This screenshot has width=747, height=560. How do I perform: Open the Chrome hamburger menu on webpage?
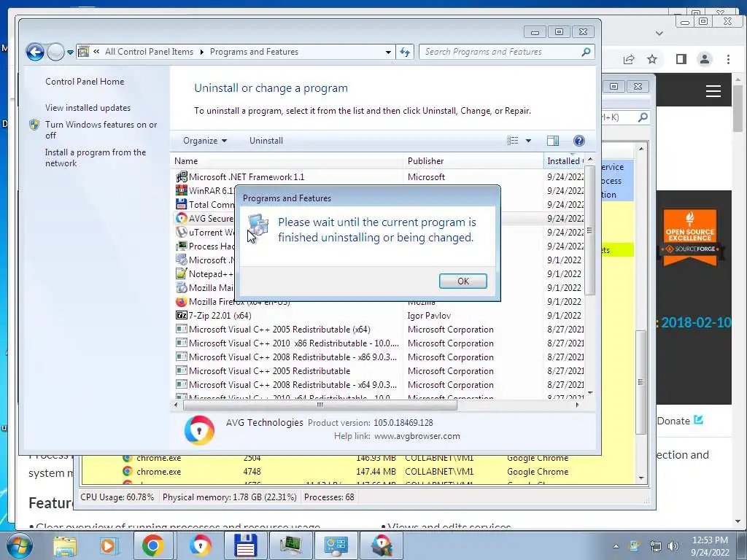(x=713, y=90)
